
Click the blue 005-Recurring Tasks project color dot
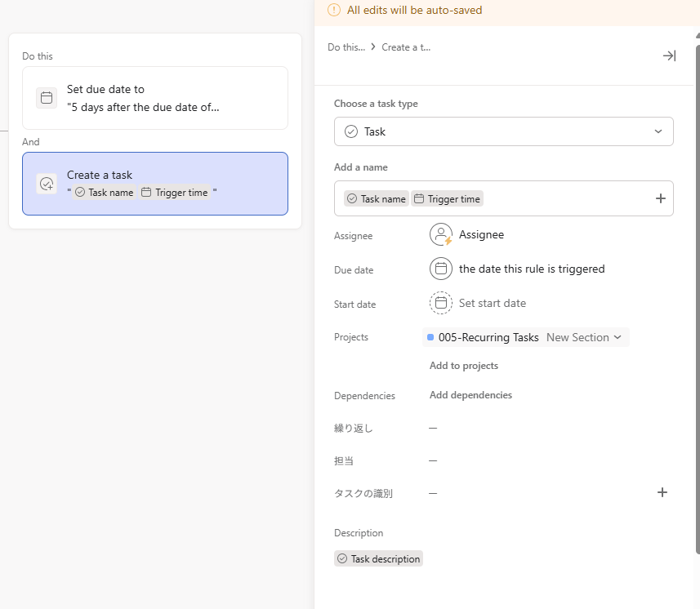(430, 337)
